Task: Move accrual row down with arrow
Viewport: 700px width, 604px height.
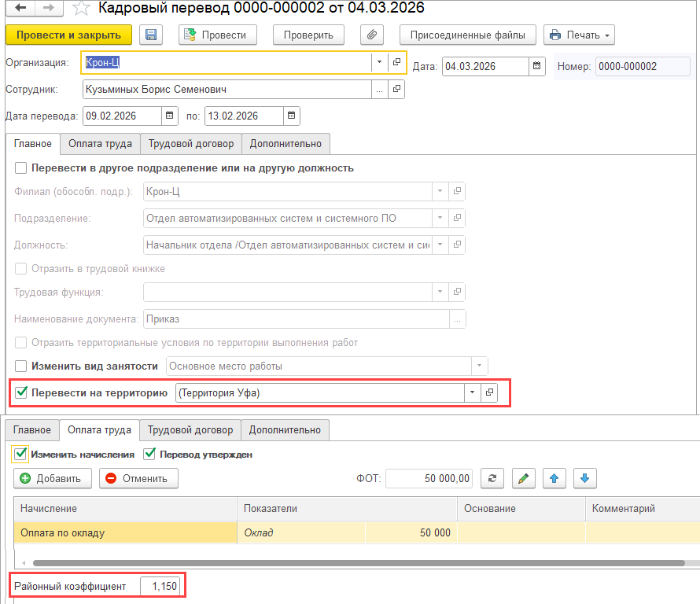Action: [585, 478]
